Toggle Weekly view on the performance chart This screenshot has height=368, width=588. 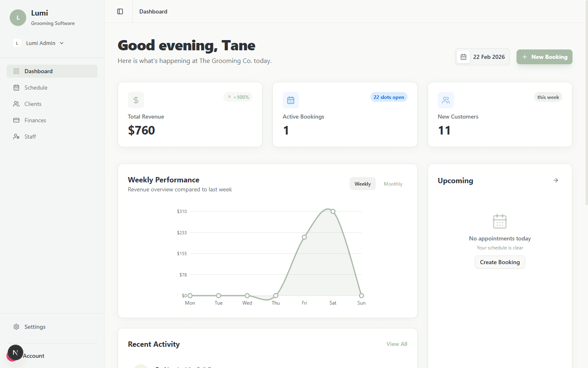point(362,184)
